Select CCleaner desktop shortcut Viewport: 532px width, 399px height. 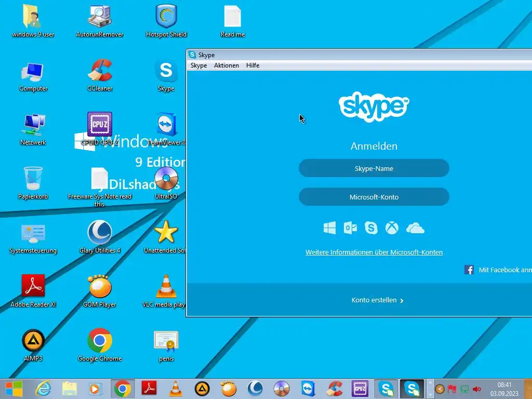pyautogui.click(x=99, y=76)
